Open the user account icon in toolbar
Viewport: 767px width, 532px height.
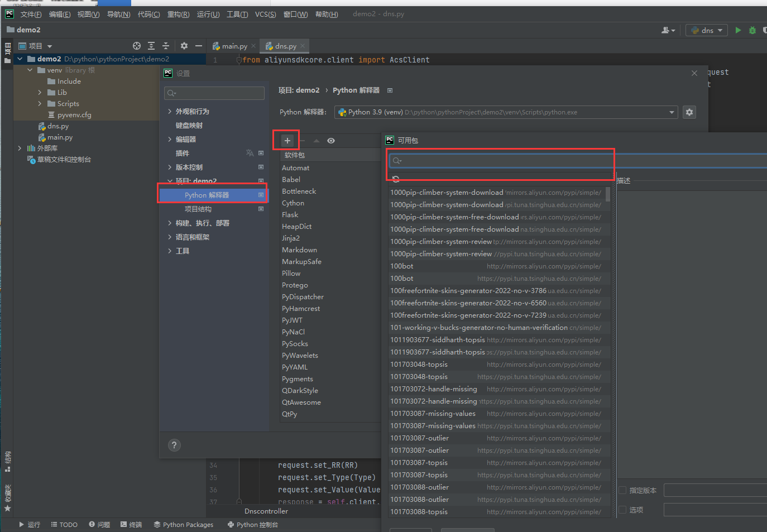tap(668, 30)
